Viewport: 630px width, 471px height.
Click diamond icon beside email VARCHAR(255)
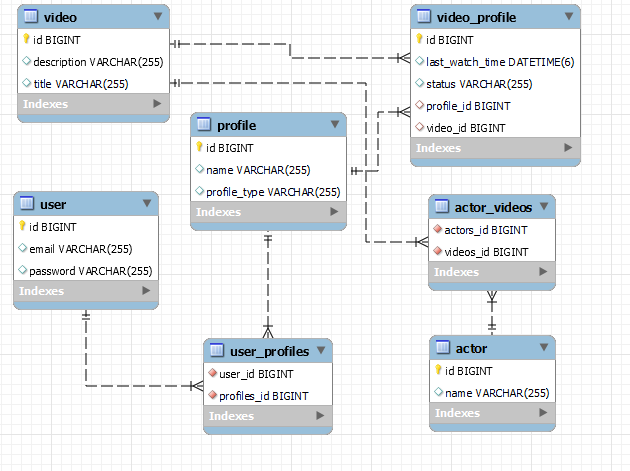pos(22,248)
